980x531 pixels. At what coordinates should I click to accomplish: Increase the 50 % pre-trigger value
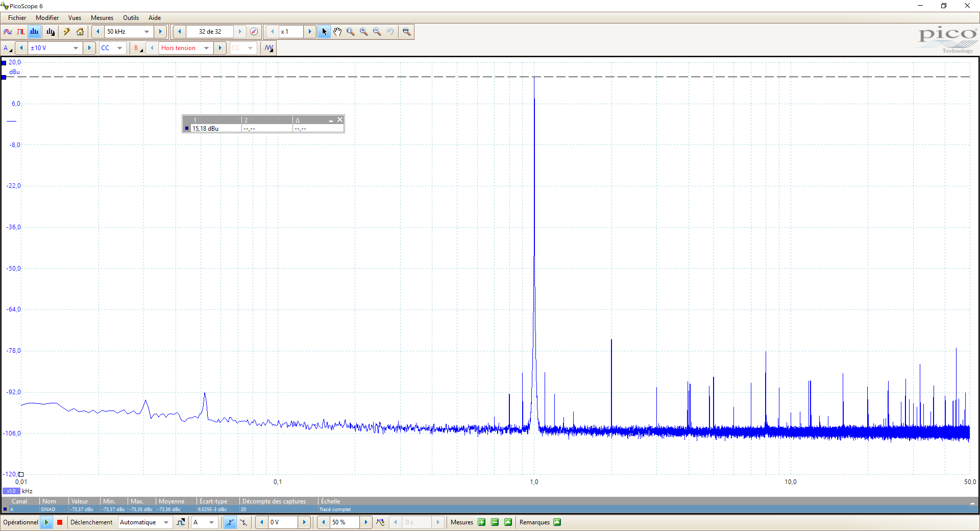pyautogui.click(x=366, y=522)
